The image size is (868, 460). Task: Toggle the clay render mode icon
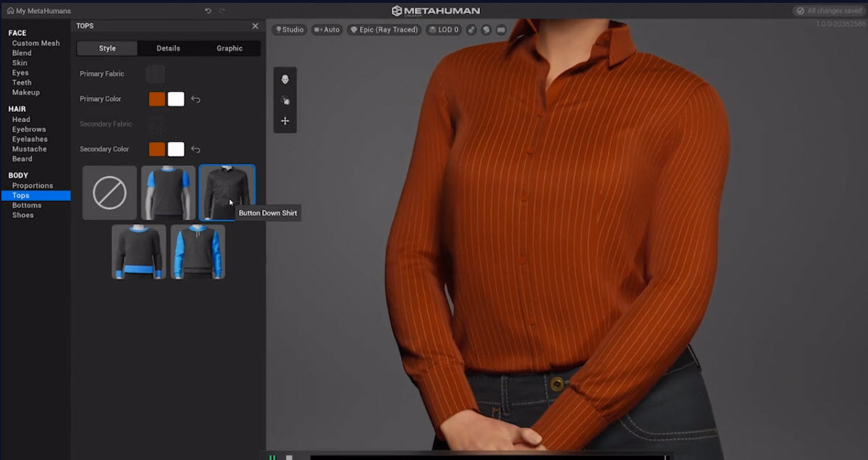[x=486, y=30]
